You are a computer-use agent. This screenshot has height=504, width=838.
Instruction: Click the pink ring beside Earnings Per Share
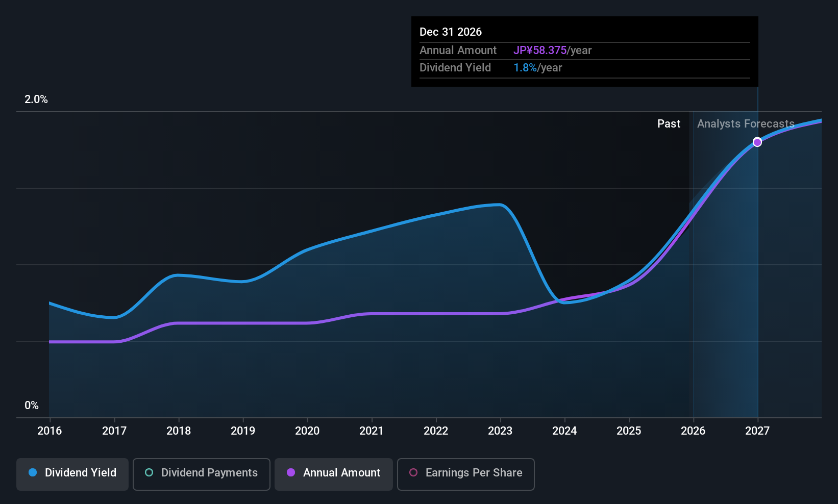point(413,473)
